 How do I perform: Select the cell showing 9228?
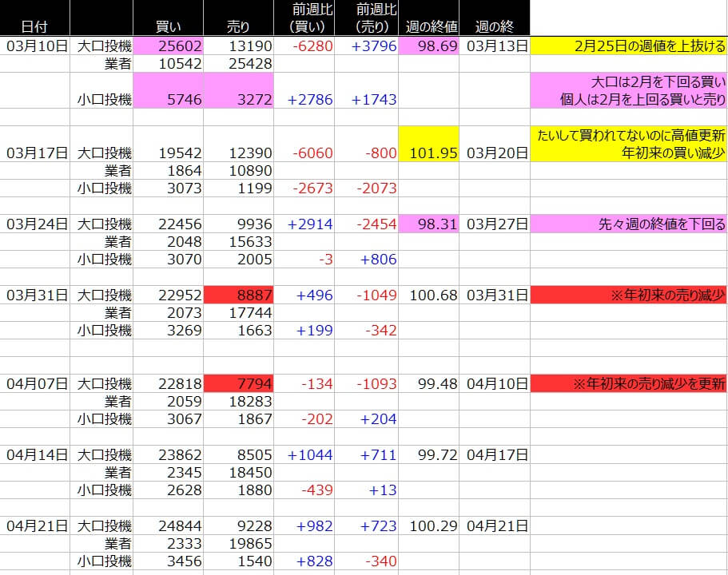pyautogui.click(x=238, y=525)
